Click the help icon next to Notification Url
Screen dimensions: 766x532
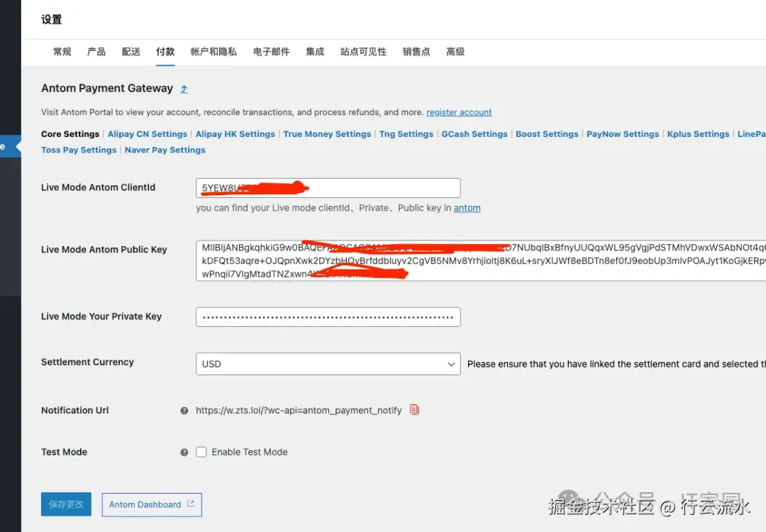[184, 410]
